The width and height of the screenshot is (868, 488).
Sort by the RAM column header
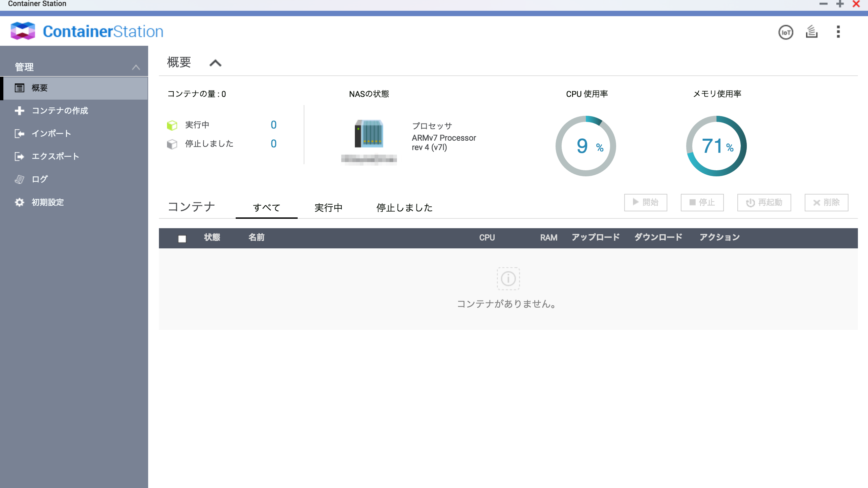click(x=548, y=237)
